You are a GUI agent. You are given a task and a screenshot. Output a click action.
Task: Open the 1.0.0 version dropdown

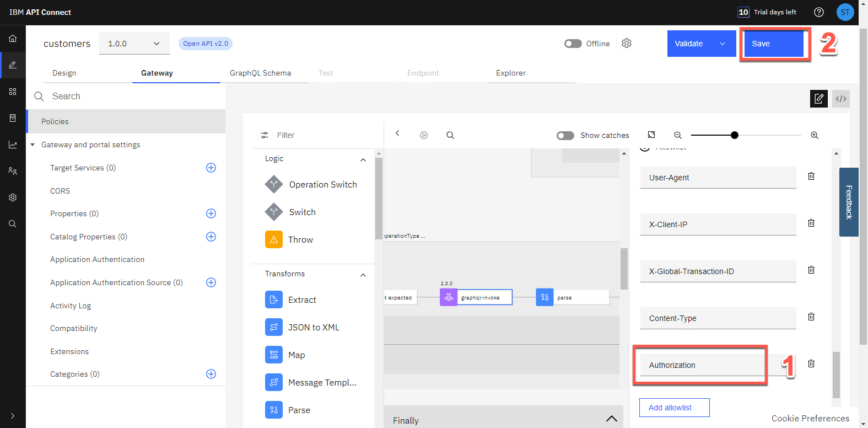[134, 44]
